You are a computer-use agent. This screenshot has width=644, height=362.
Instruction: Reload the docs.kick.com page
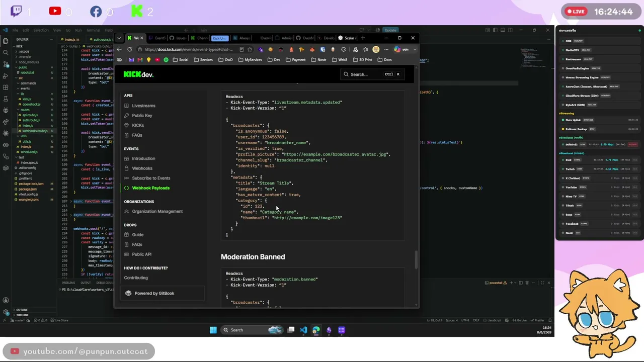[130, 49]
